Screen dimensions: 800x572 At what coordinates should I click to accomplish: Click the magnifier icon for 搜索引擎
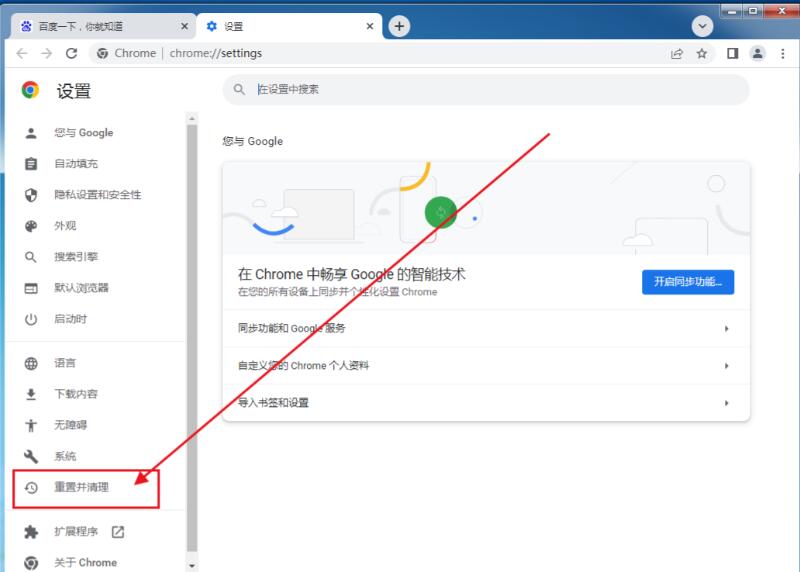click(31, 257)
